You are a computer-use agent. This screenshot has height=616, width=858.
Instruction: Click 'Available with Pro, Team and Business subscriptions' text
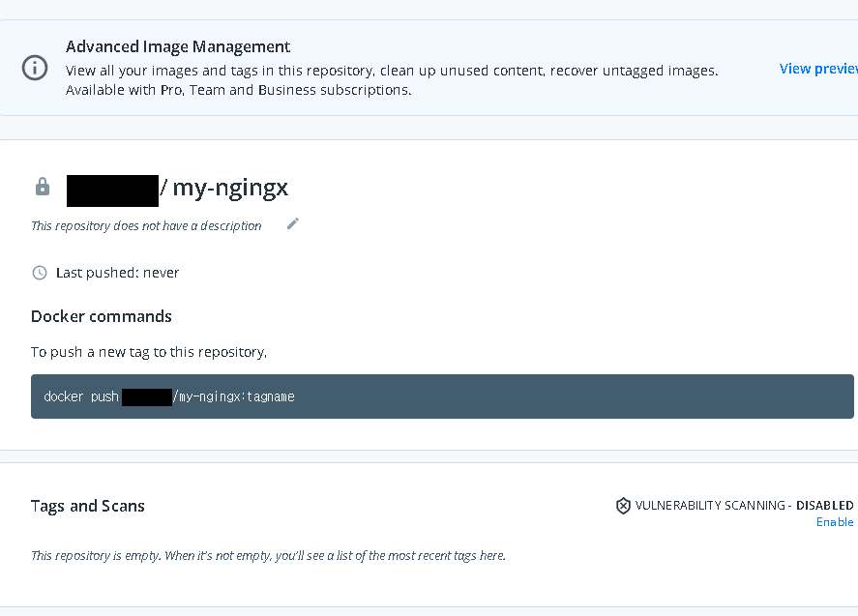click(x=239, y=90)
